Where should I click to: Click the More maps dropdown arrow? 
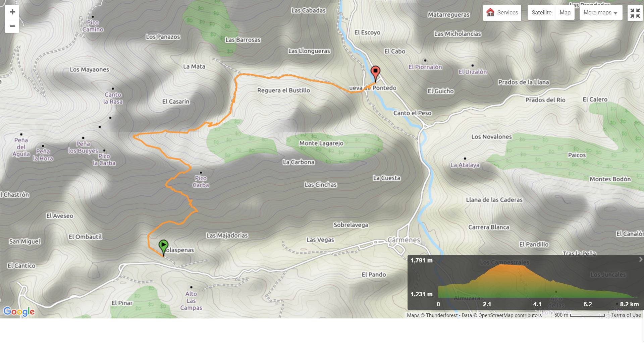[615, 13]
